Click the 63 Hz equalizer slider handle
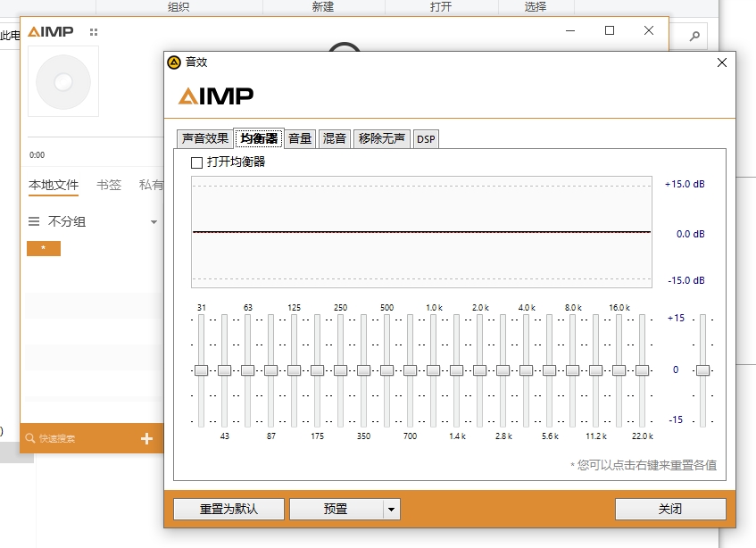Image resolution: width=756 pixels, height=548 pixels. pyautogui.click(x=247, y=370)
